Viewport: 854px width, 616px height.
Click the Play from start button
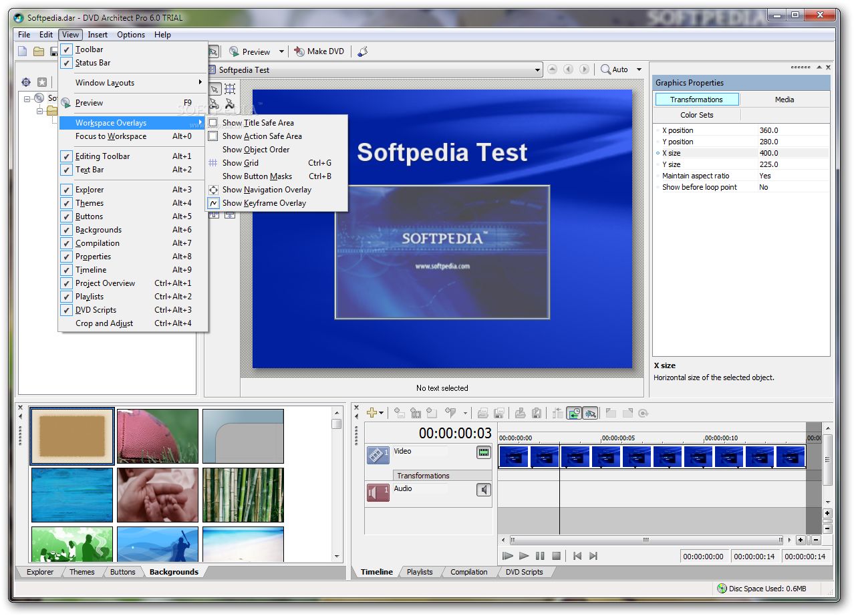tap(508, 556)
